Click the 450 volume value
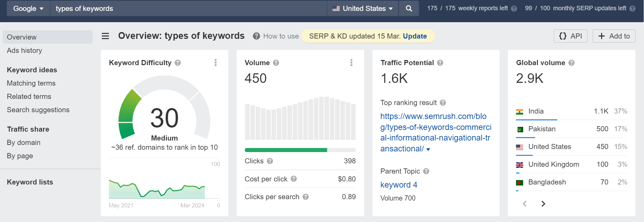644x222 pixels. coord(256,78)
